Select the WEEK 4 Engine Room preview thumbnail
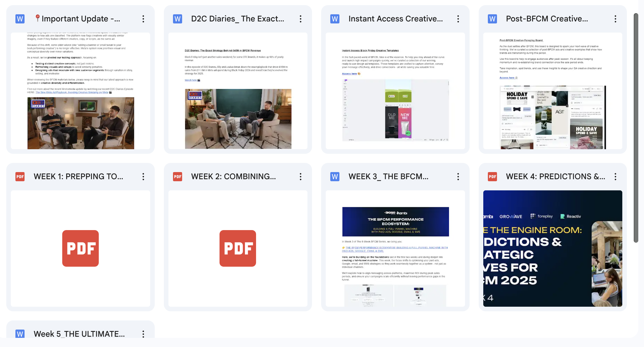644x347 pixels. [x=553, y=248]
